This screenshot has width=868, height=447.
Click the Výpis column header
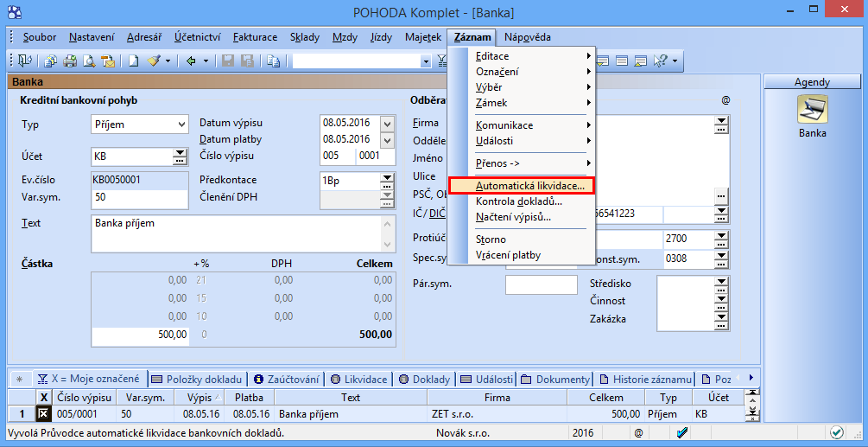pos(200,398)
